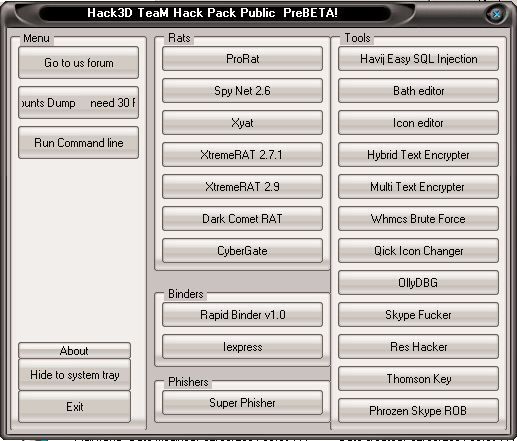Select Hybrid Text Encrypter
This screenshot has width=517, height=441.
[418, 155]
